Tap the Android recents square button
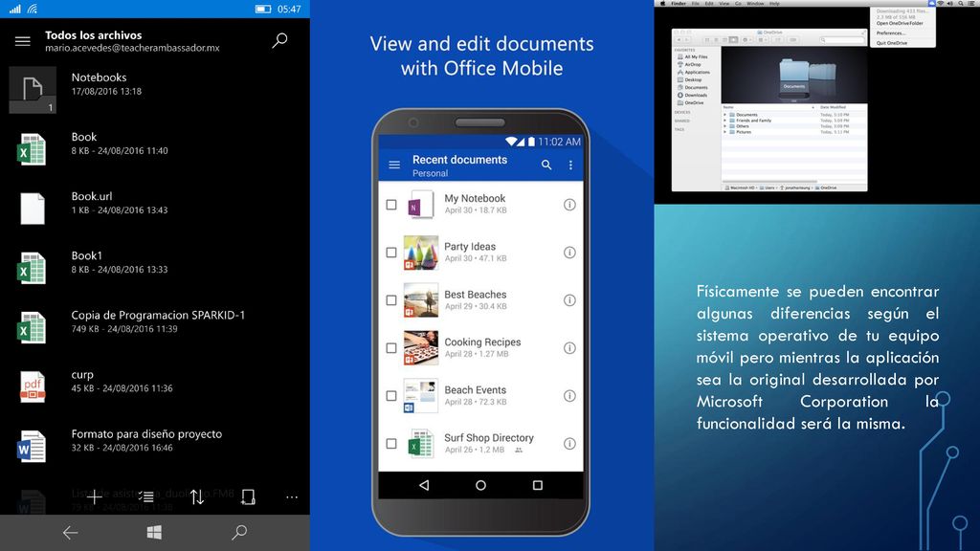 pos(538,485)
